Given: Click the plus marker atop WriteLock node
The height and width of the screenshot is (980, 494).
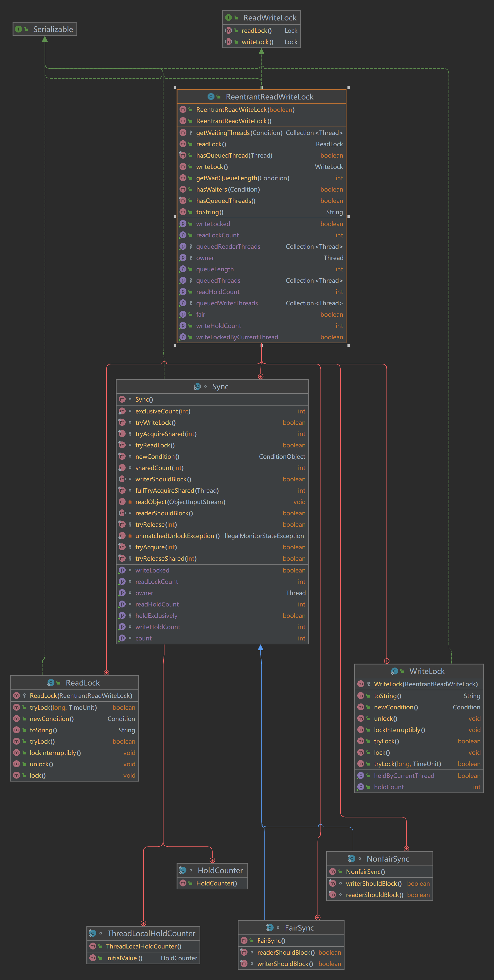Looking at the screenshot, I should (387, 661).
